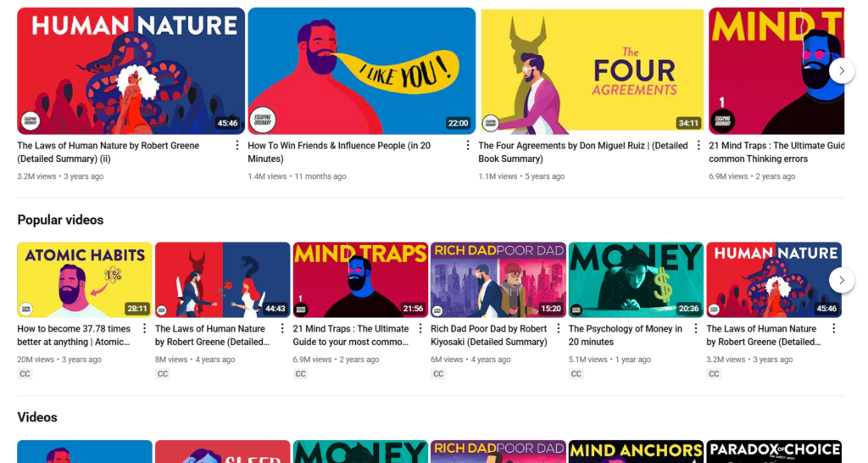
Task: Open more options for Laws of Human Nature top video
Action: tap(237, 145)
